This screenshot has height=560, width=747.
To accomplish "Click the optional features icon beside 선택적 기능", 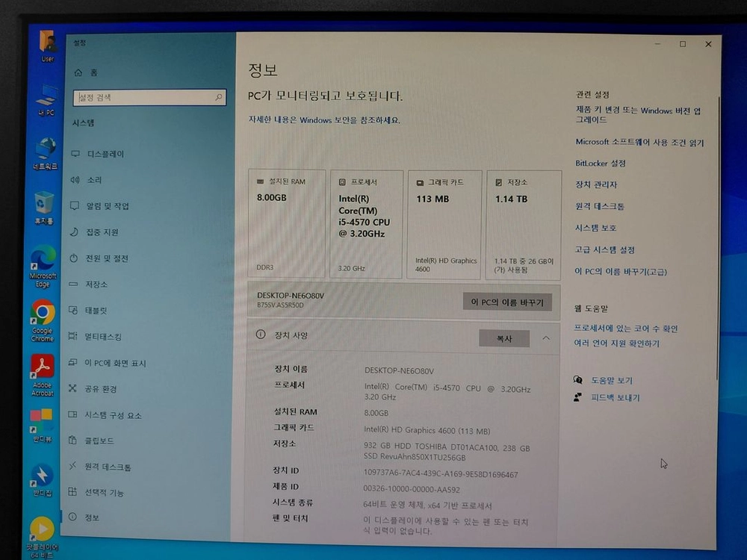I will [x=72, y=492].
